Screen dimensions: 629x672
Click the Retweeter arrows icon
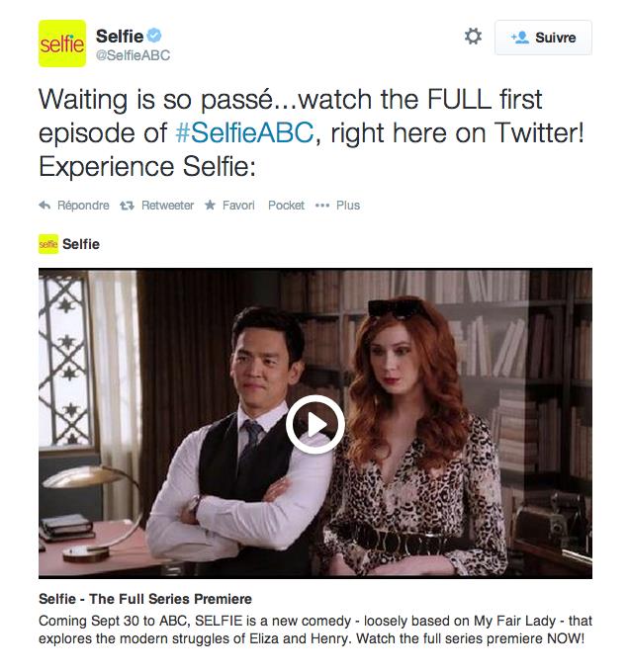(127, 206)
